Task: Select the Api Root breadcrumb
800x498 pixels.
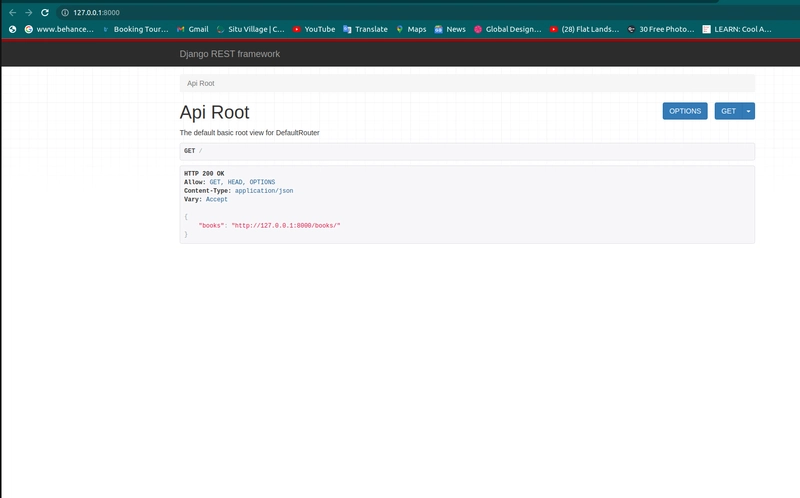Action: click(x=200, y=83)
